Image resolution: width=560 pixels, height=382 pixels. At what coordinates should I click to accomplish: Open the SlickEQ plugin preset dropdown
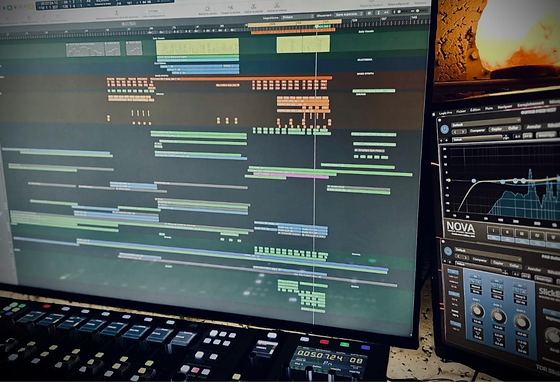[x=488, y=253]
